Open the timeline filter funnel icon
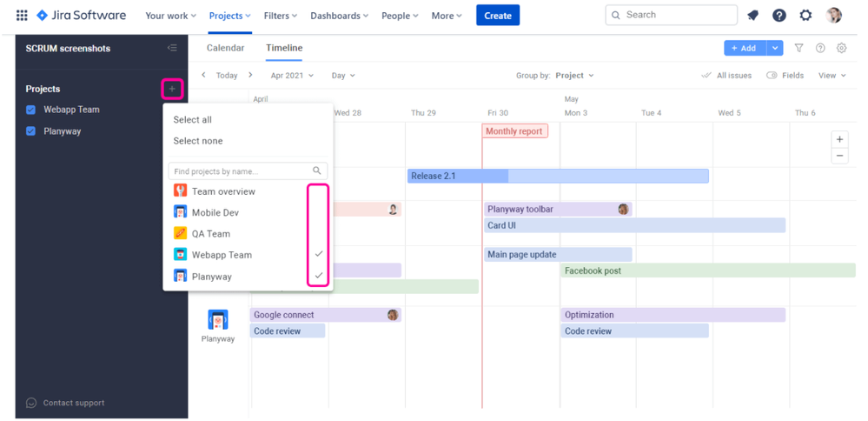The width and height of the screenshot is (868, 421). [x=798, y=48]
